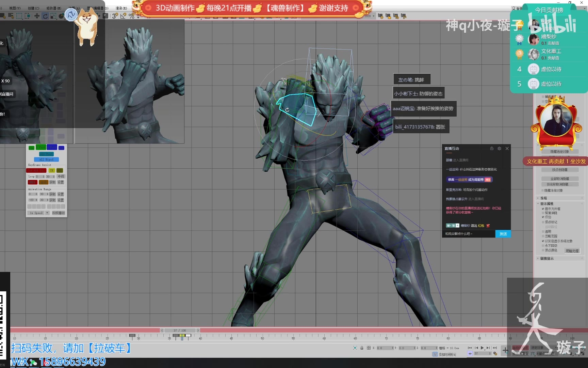Toggle the Percent Snap tool
The height and width of the screenshot is (368, 588).
point(131,16)
